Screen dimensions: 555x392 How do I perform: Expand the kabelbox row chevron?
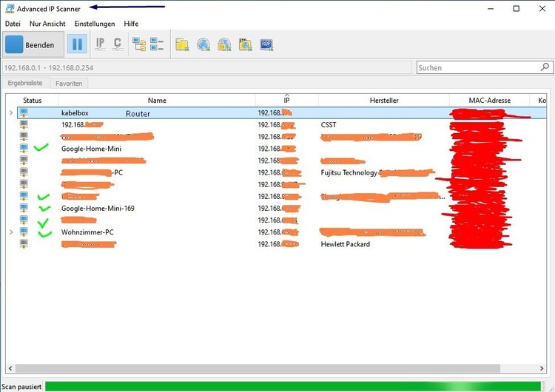[x=11, y=113]
